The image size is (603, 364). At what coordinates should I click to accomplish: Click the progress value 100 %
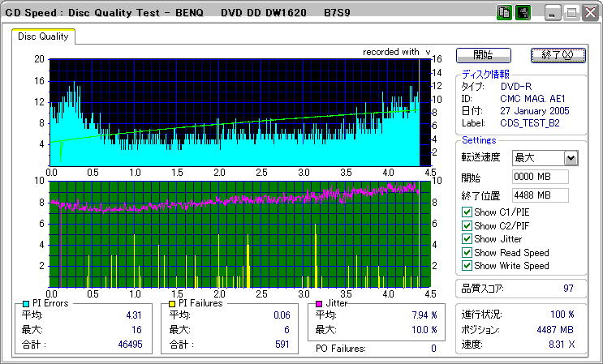coord(562,315)
